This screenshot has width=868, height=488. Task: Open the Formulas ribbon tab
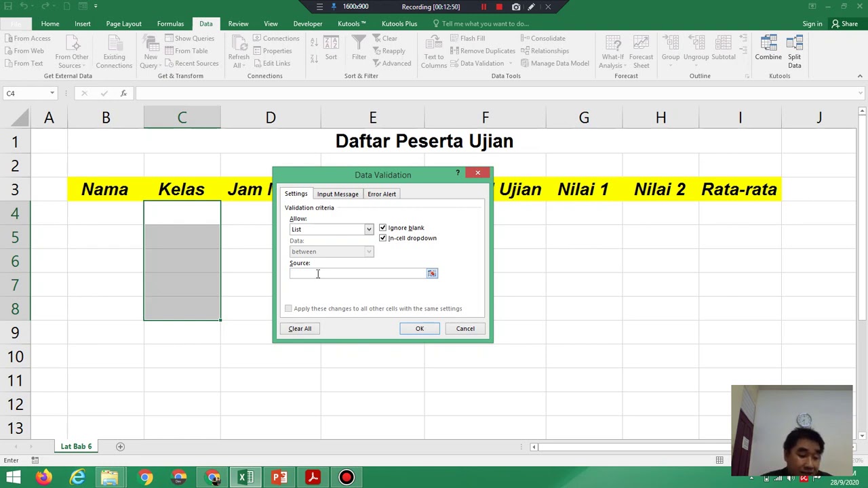point(170,24)
